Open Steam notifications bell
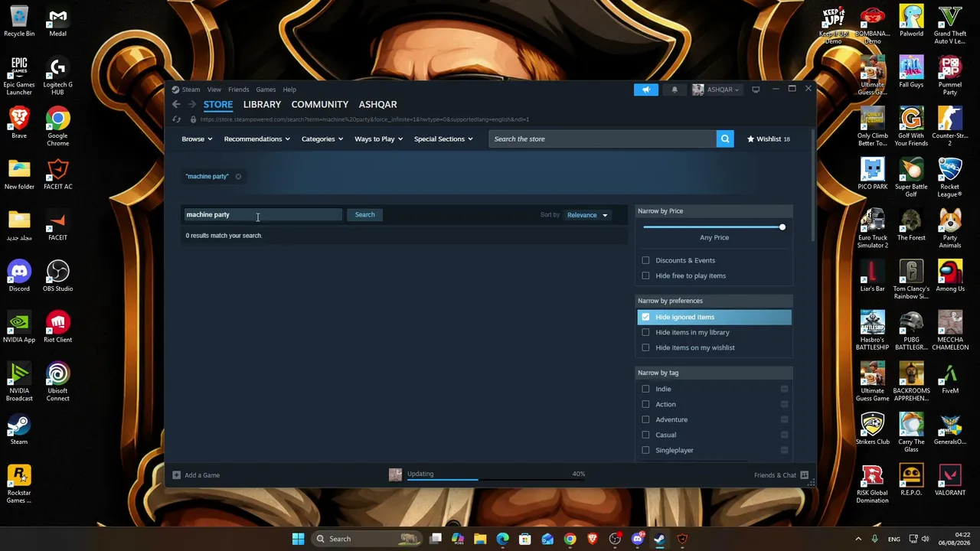 click(x=675, y=90)
